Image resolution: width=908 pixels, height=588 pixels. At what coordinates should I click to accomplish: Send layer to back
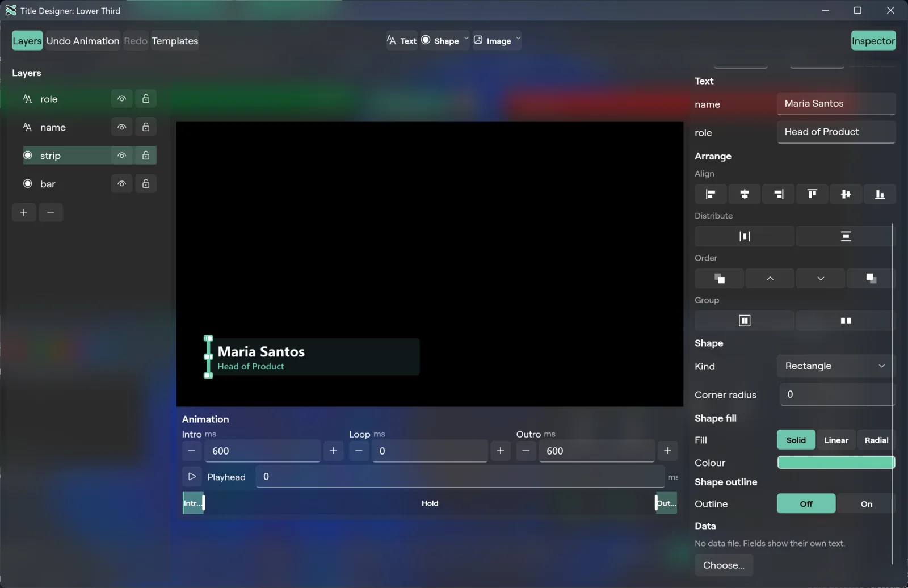tap(871, 278)
